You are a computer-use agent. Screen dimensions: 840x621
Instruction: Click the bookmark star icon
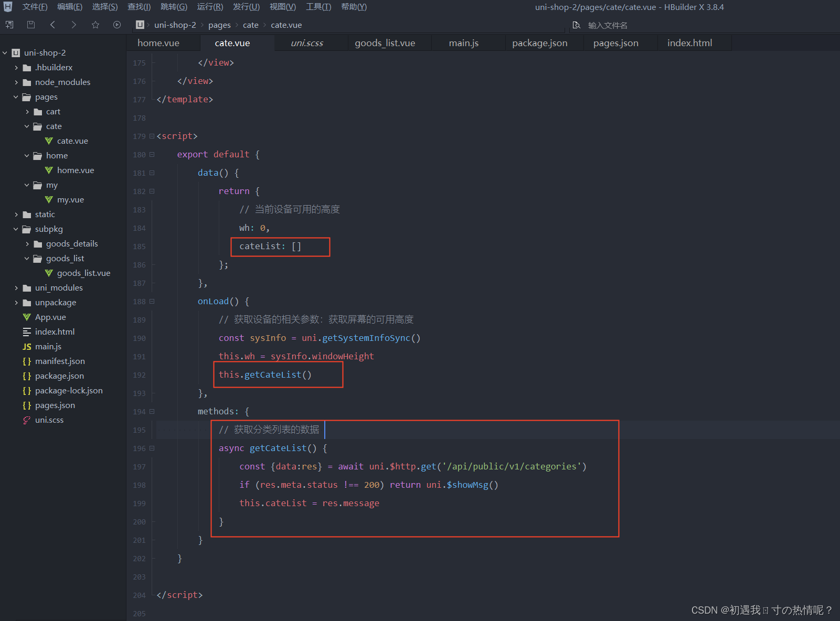[95, 25]
